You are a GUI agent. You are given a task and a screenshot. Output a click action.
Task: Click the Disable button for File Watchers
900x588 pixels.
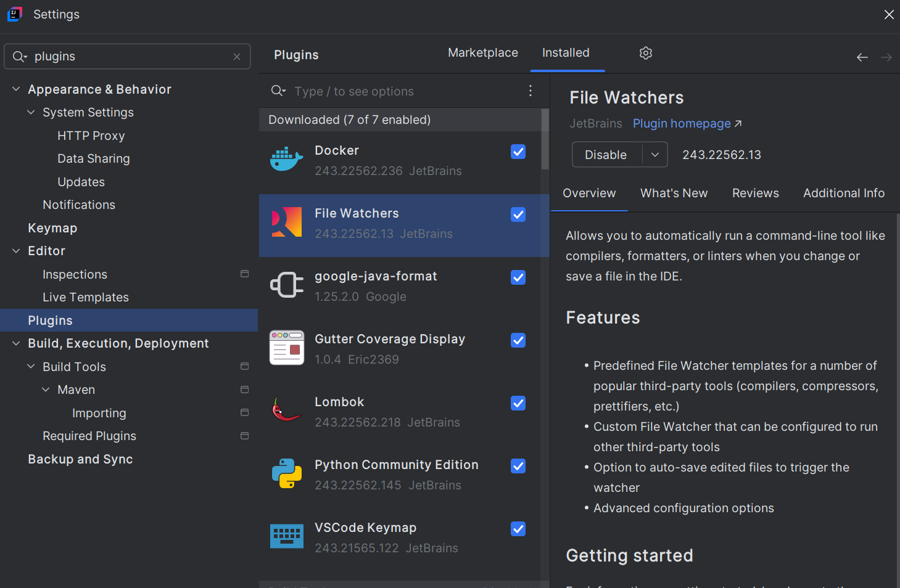[606, 155]
